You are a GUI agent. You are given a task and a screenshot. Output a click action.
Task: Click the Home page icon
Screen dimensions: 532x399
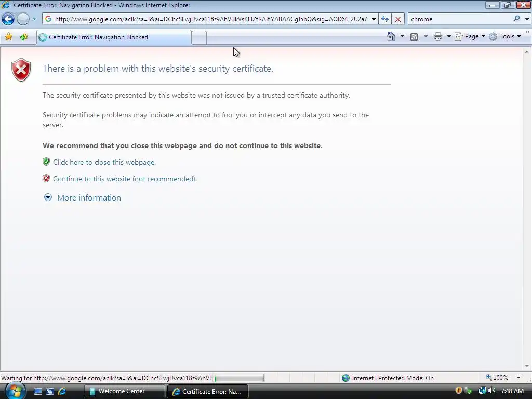click(x=391, y=36)
